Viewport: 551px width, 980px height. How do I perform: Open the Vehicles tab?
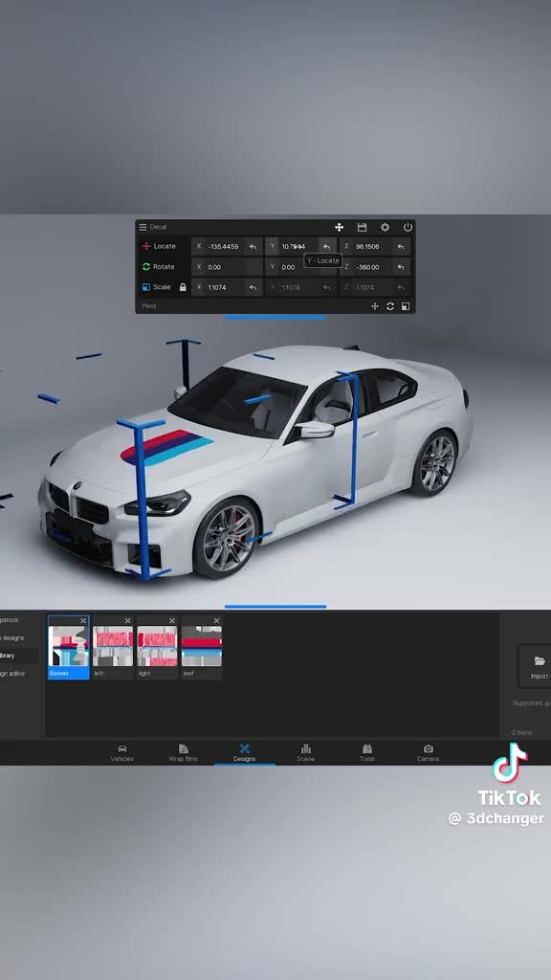pos(121,752)
